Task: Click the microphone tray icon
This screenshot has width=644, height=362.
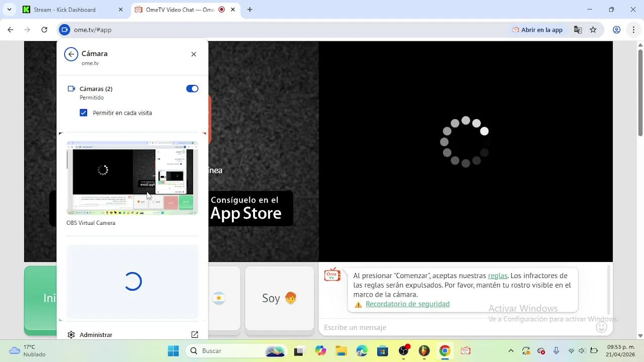Action: tap(556, 351)
